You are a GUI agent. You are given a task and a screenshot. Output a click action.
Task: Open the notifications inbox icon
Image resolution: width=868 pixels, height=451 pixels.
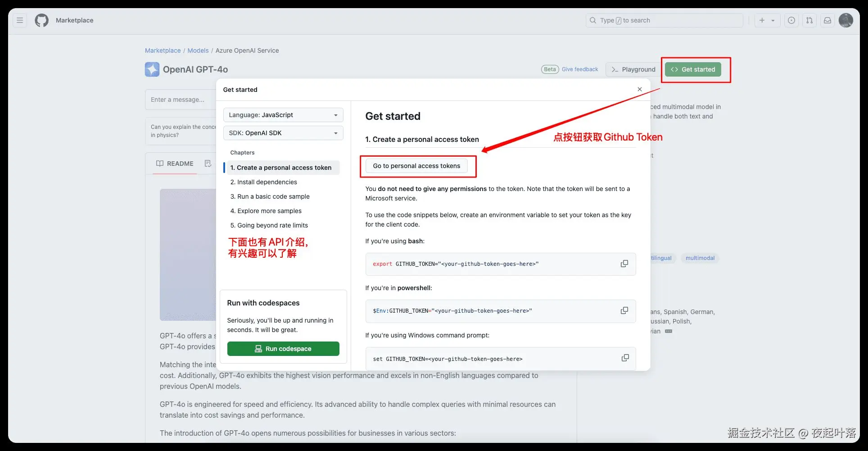[827, 20]
